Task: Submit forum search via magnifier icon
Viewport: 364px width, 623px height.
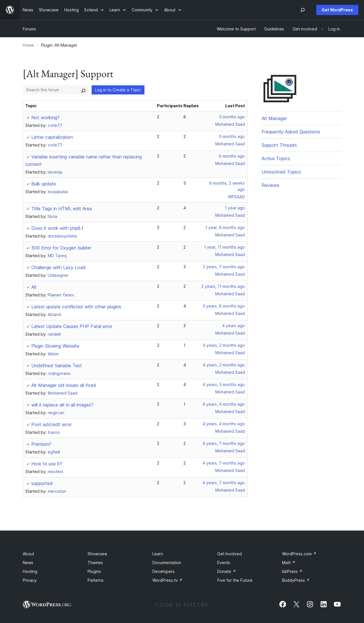Action: pos(83,90)
